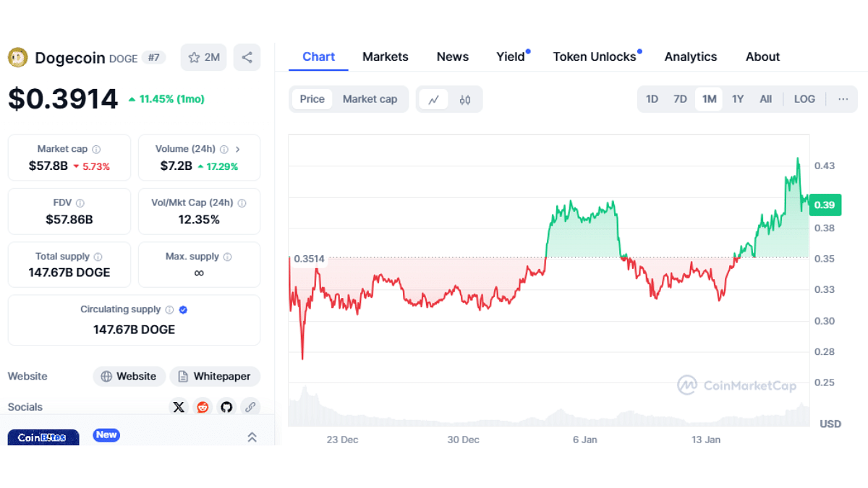Set chart range to 7D
This screenshot has height=488, width=868.
[x=680, y=99]
